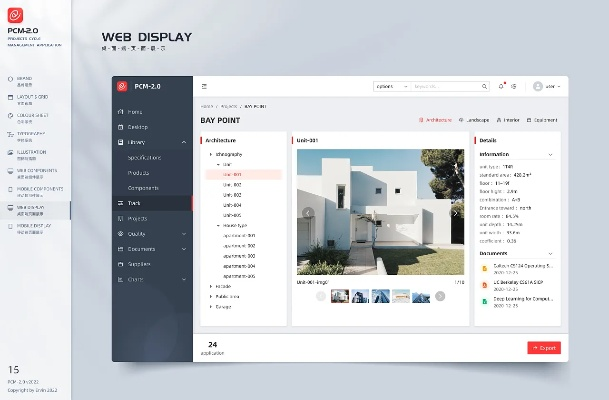Screen dimensions: 609x400
Task: Click the Home icon in sidebar
Action: [119, 112]
